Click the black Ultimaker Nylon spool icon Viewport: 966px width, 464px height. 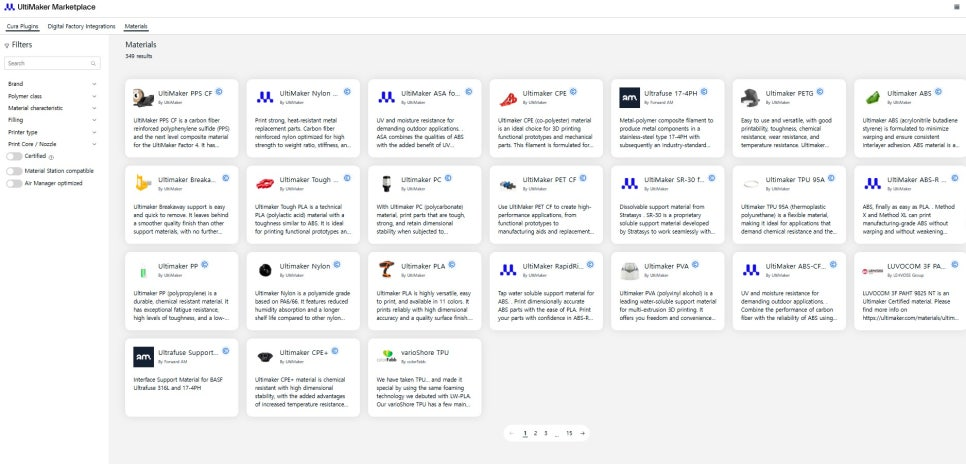click(265, 270)
